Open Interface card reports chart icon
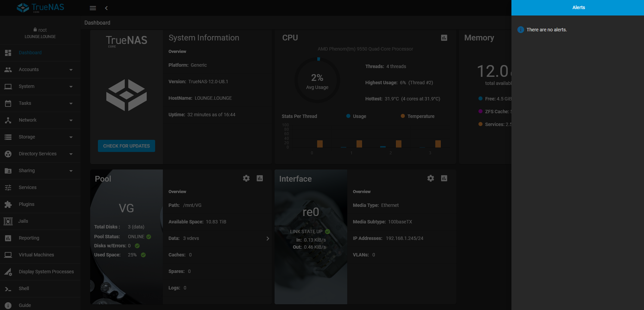644x310 pixels. pos(444,178)
